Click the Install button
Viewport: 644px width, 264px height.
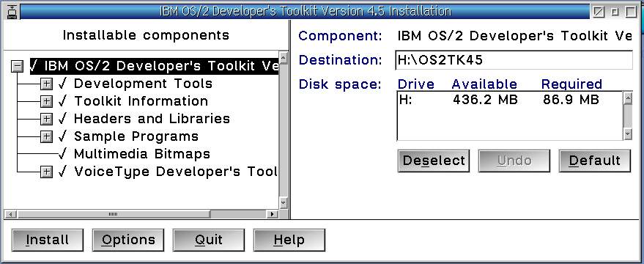coord(47,240)
